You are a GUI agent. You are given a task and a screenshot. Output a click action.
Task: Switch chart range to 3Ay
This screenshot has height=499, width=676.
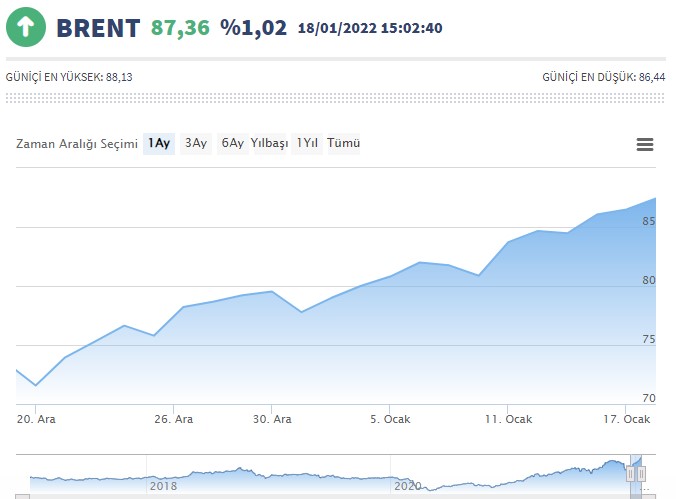click(x=196, y=143)
